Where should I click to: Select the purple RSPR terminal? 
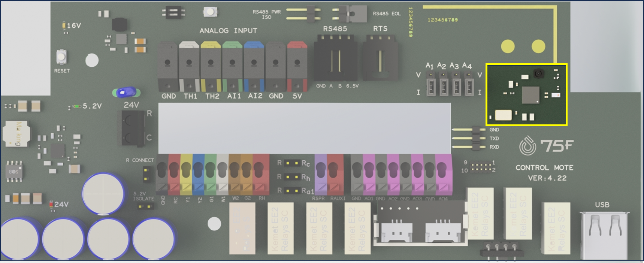pyautogui.click(x=321, y=174)
